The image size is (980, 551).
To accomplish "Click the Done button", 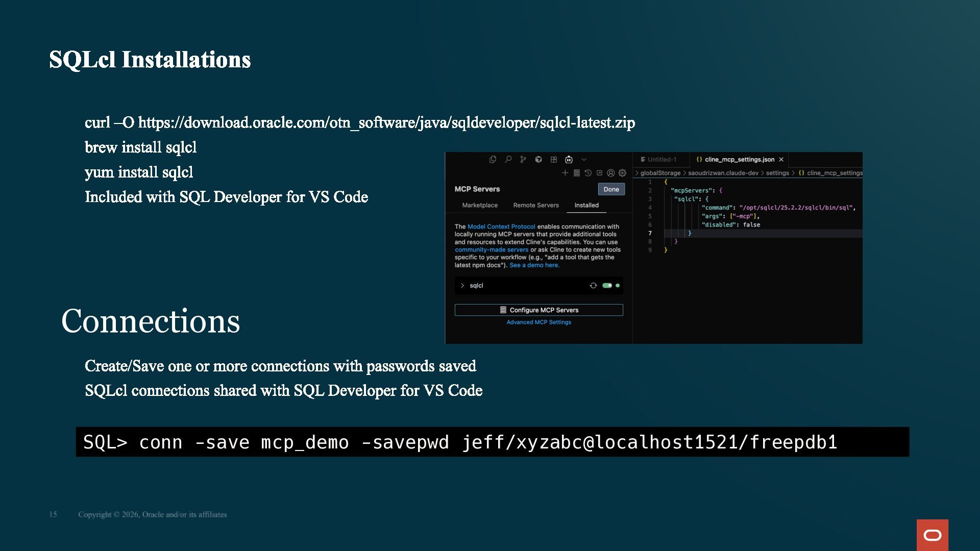I will [x=611, y=189].
